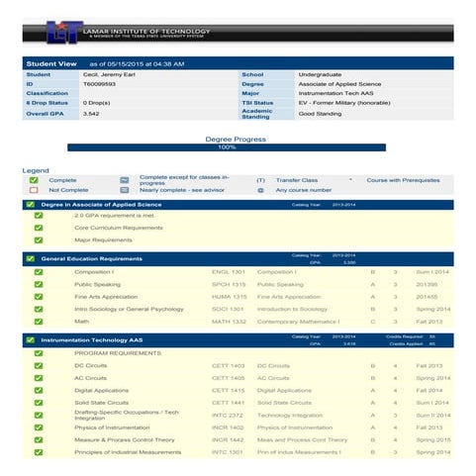This screenshot has width=476, height=476.
Task: Click checkmark beside Fine Arts Appreciation requirement
Action: tap(39, 297)
